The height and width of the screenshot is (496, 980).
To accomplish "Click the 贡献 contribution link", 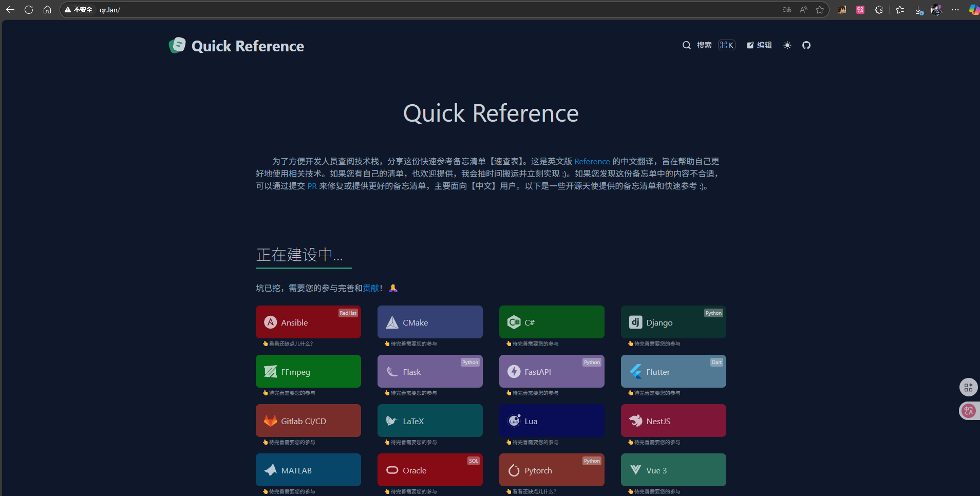I will click(x=371, y=288).
